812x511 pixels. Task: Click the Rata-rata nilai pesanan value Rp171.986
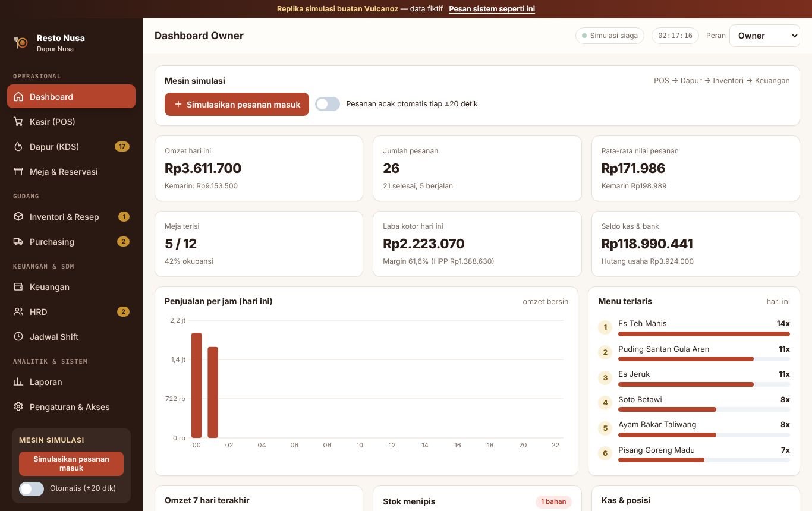coord(633,168)
